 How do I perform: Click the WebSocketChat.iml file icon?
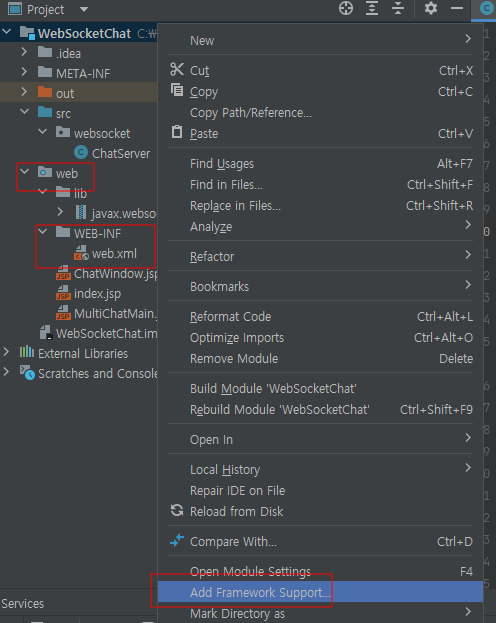[46, 333]
